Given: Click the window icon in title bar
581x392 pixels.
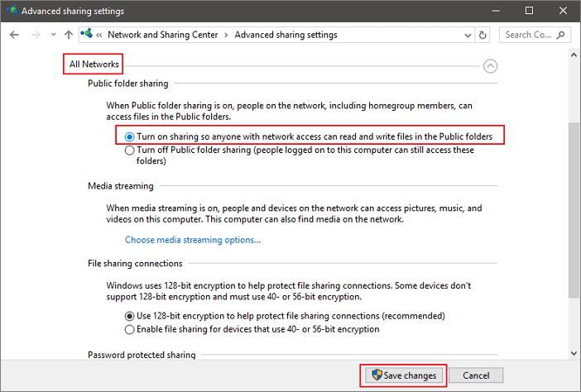Looking at the screenshot, I should point(10,11).
